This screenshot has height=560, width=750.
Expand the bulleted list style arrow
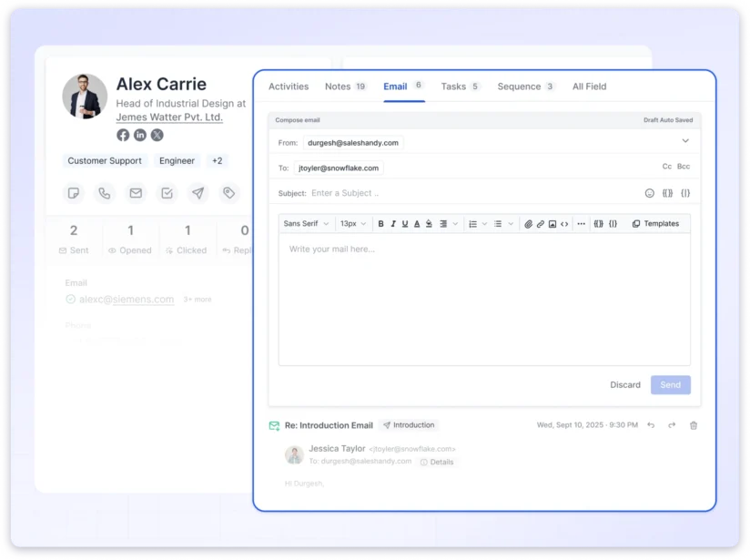pos(511,223)
